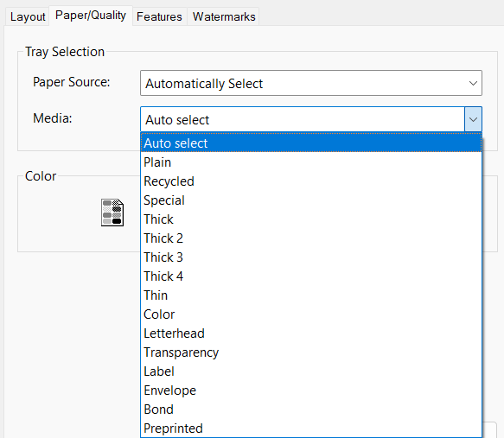The height and width of the screenshot is (438, 504).
Task: Switch to the Layout tab
Action: [x=28, y=16]
